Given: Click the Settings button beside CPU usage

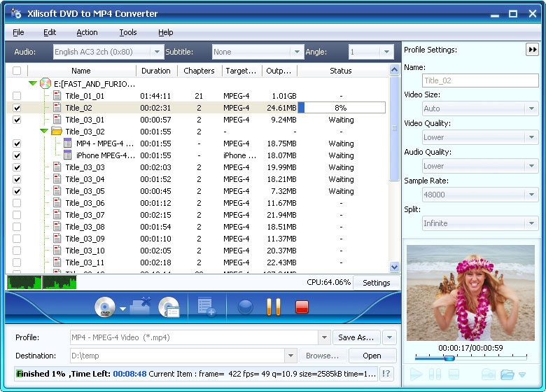Looking at the screenshot, I should (x=376, y=283).
